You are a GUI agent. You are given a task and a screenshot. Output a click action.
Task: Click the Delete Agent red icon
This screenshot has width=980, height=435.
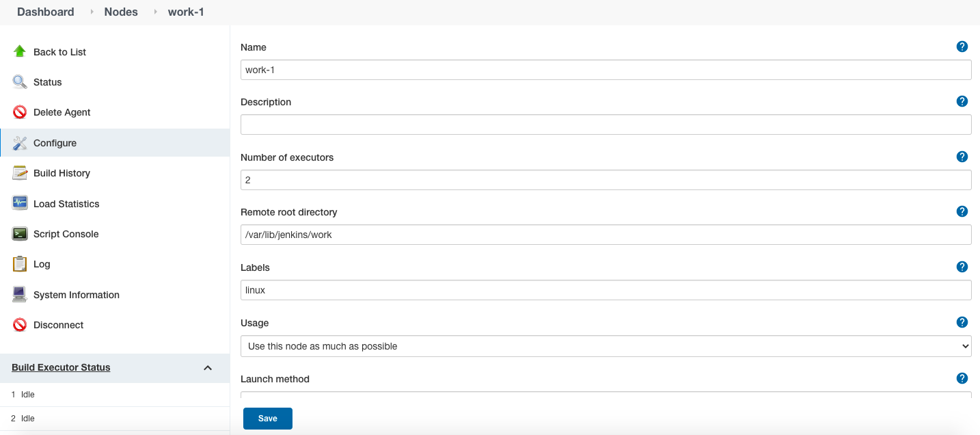20,112
